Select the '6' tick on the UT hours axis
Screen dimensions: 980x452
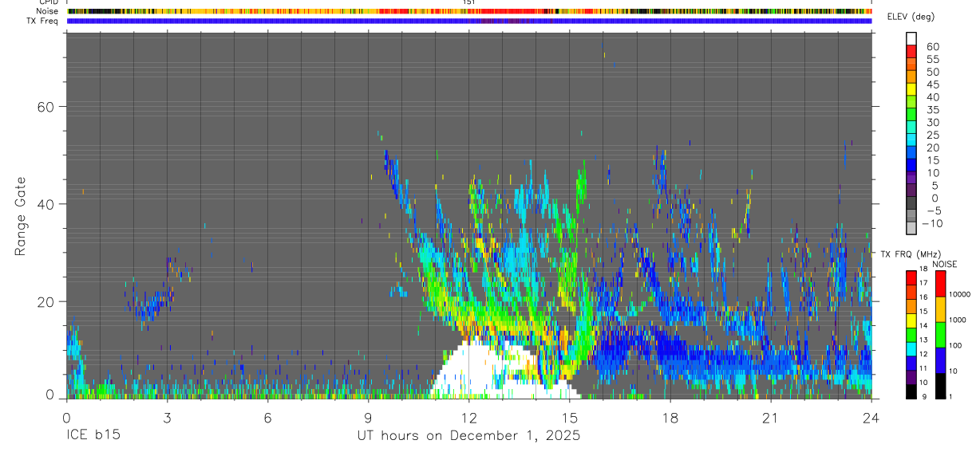click(267, 418)
